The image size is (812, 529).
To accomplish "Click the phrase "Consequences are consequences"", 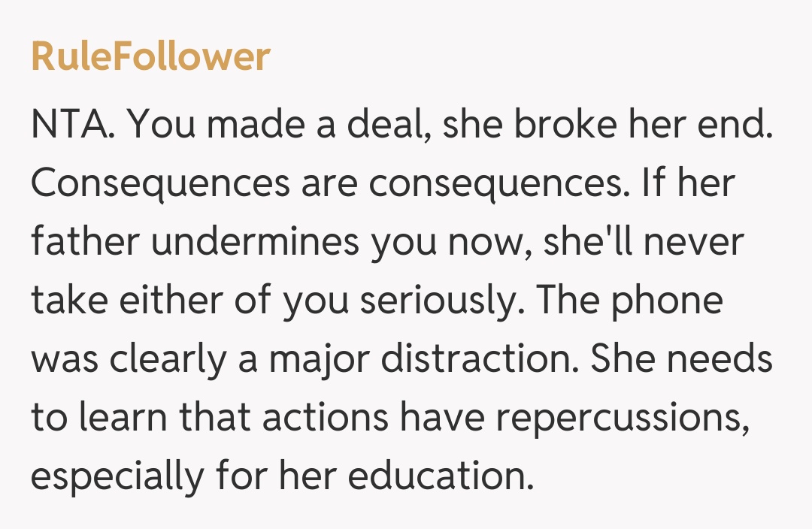I will (x=328, y=185).
